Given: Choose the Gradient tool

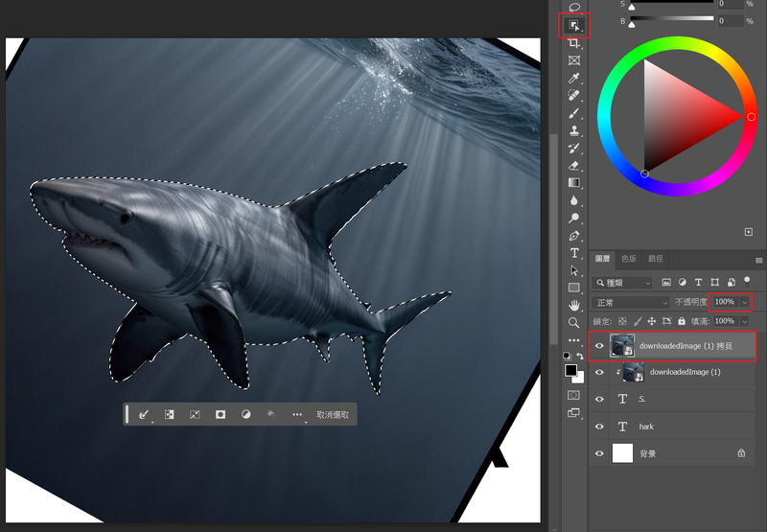Looking at the screenshot, I should (574, 182).
